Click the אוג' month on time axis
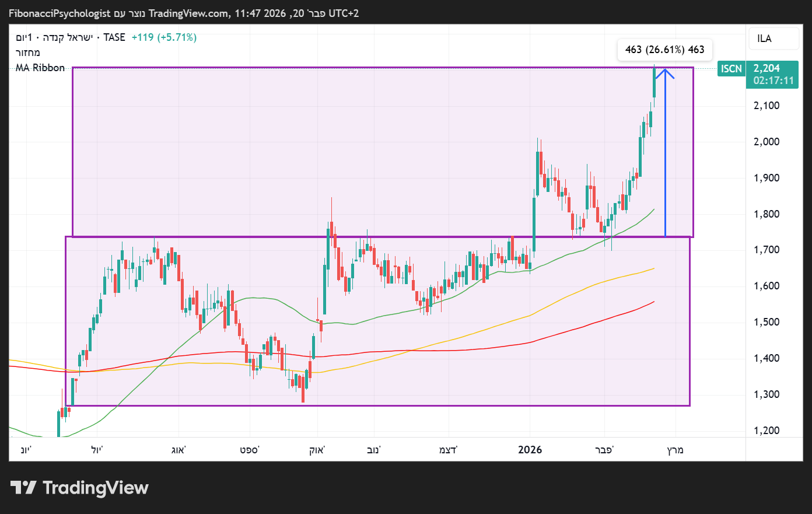The width and height of the screenshot is (812, 514). (x=178, y=450)
